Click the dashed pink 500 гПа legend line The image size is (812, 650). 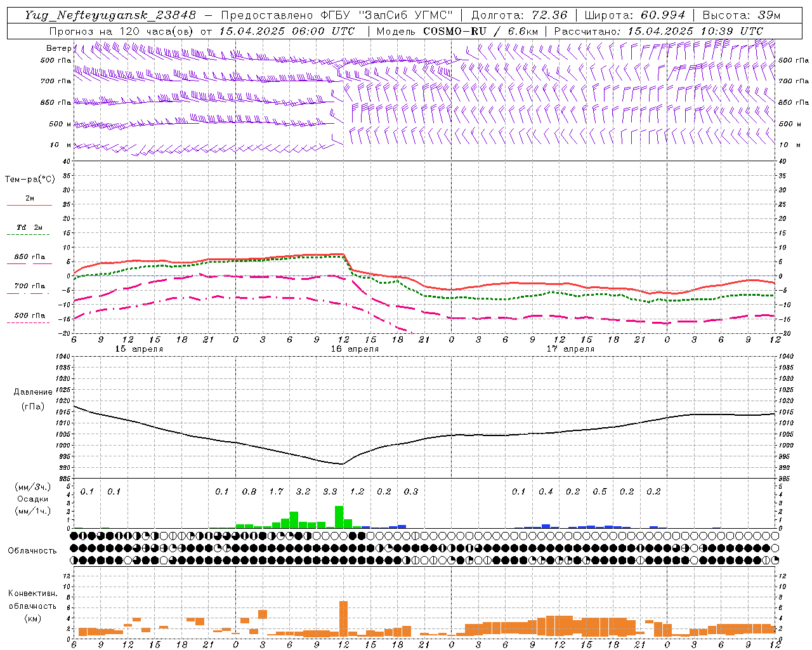[29, 322]
